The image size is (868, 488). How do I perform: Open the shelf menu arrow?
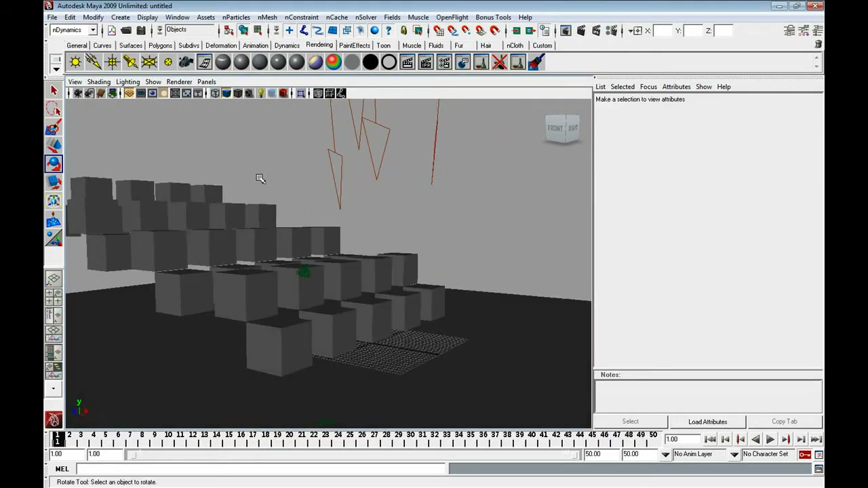[x=56, y=68]
